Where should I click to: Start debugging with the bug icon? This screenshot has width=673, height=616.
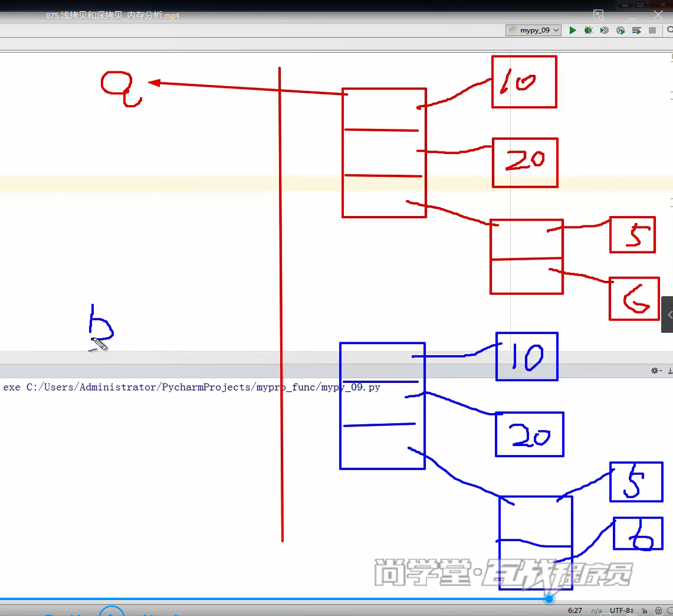tap(588, 30)
